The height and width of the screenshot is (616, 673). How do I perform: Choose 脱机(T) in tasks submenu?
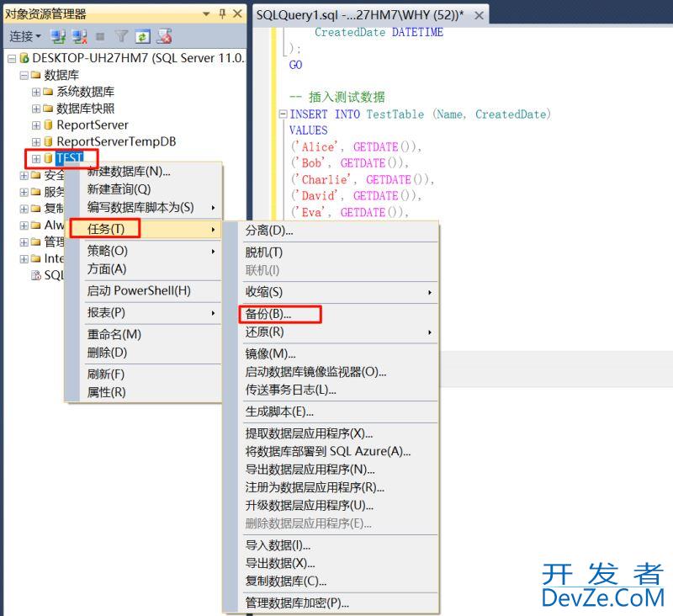(x=331, y=252)
